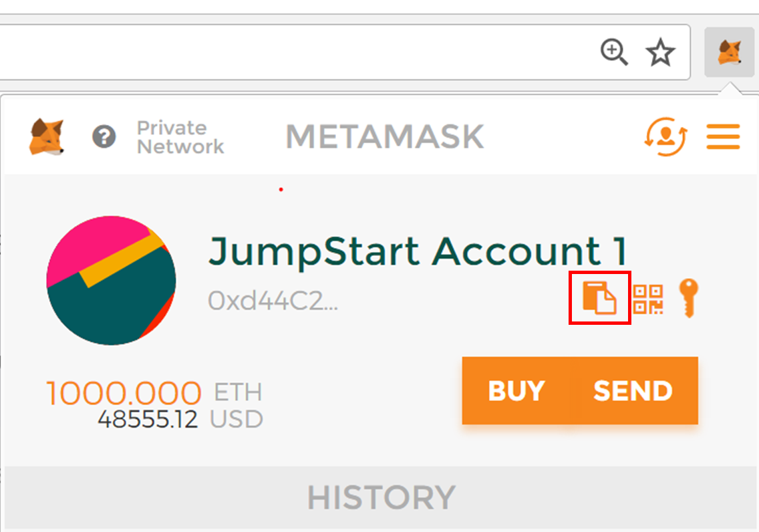This screenshot has width=759, height=532.
Task: Click the 1000.000 ETH balance
Action: point(154,392)
